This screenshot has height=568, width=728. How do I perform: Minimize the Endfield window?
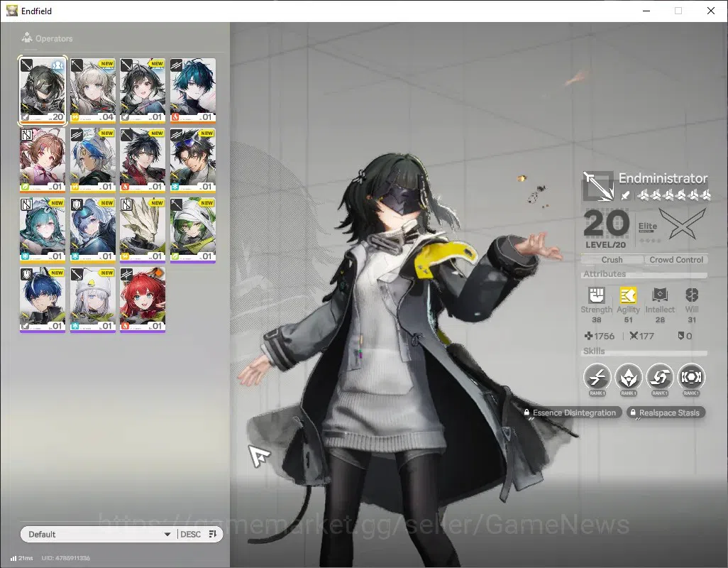tap(646, 11)
